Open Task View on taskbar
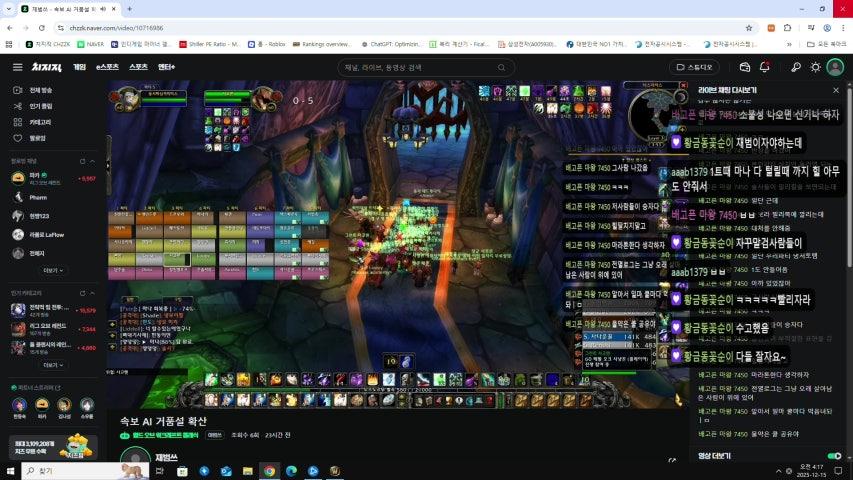Image resolution: width=853 pixels, height=480 pixels. [159, 471]
